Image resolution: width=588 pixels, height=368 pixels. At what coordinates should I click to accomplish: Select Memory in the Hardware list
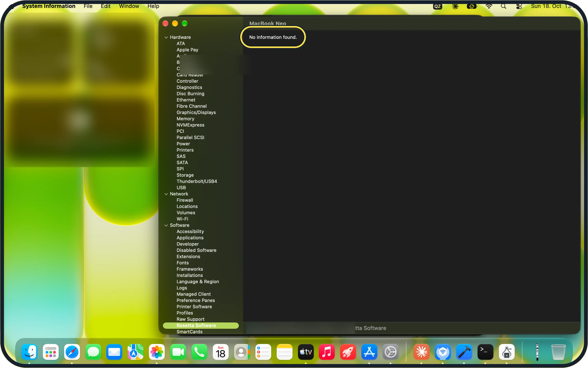pos(185,119)
